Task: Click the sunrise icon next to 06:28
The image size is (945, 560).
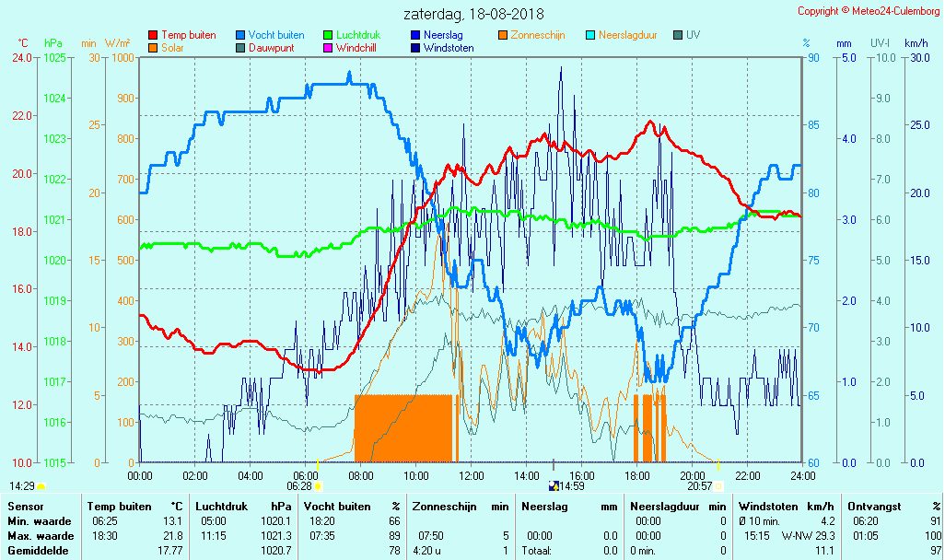Action: coord(318,486)
